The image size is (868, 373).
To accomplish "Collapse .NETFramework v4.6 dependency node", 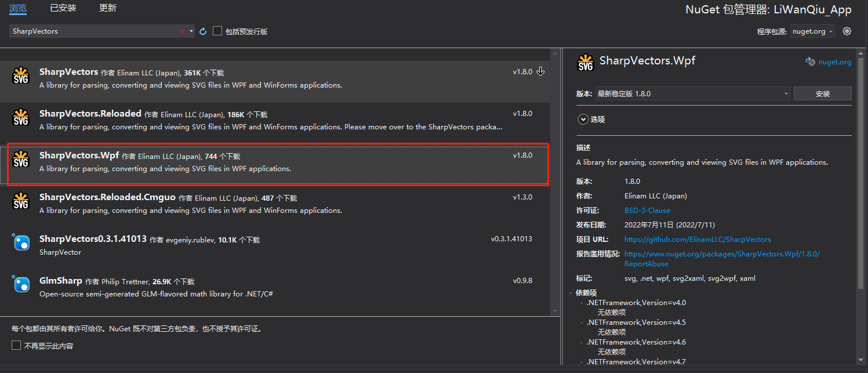I will point(582,342).
